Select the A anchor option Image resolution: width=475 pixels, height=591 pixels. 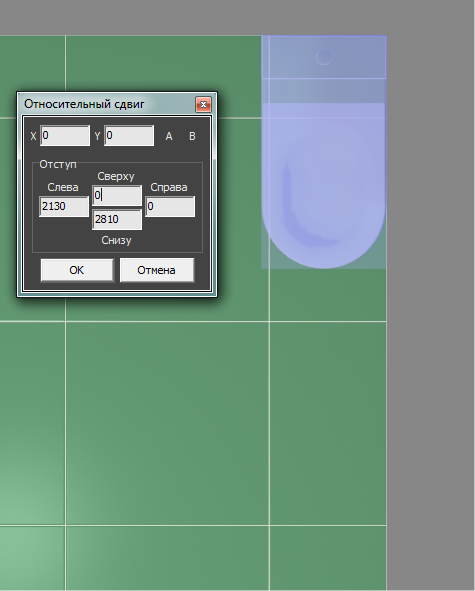(x=169, y=136)
